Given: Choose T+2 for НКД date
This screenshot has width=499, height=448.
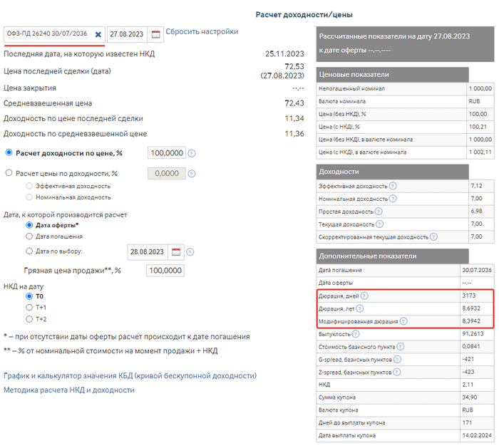Looking at the screenshot, I should click(29, 319).
